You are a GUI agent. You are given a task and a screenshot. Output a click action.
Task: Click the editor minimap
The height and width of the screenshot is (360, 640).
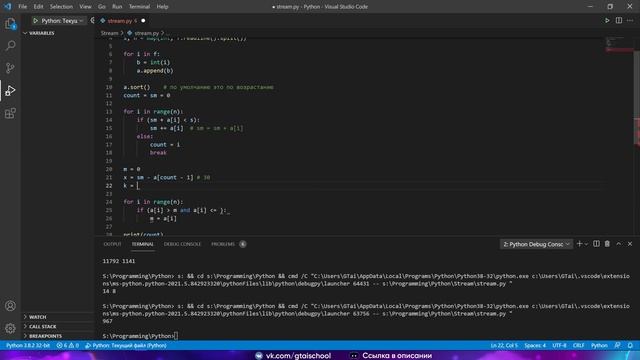click(619, 44)
